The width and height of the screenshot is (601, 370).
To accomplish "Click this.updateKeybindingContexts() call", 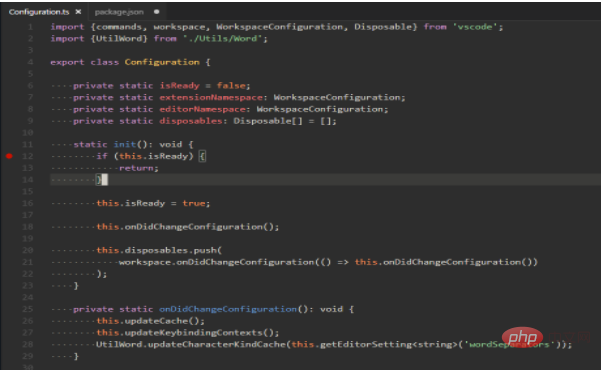I will click(185, 333).
